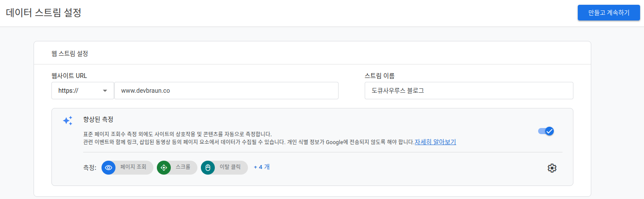Select the 페이지 조회 chip label
Viewport: 644px width, 199px height.
[133, 167]
